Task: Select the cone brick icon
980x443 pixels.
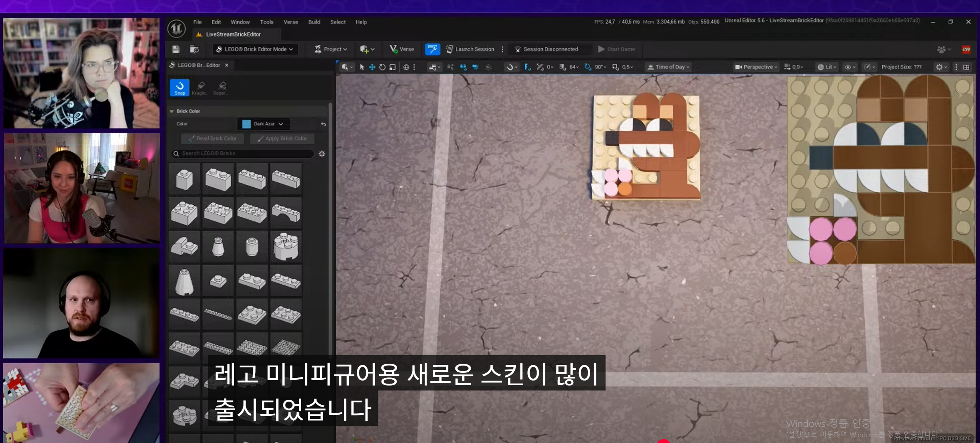Action: tap(184, 281)
